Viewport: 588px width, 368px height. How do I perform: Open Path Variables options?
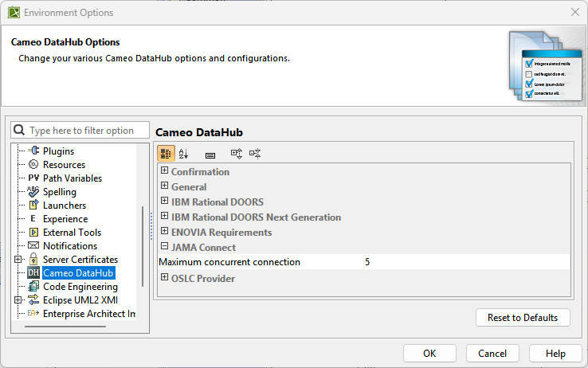[72, 178]
